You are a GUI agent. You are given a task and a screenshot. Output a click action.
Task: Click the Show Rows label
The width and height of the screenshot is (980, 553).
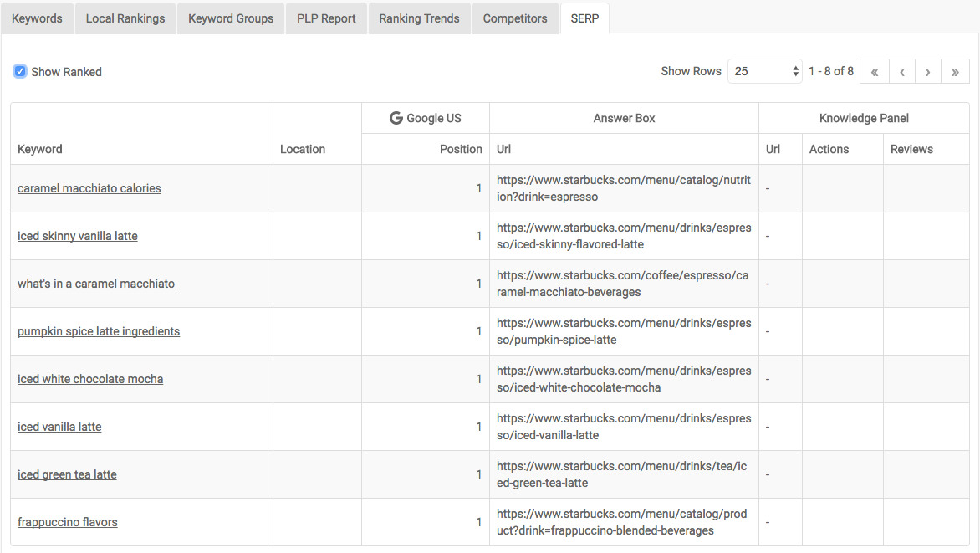point(691,71)
